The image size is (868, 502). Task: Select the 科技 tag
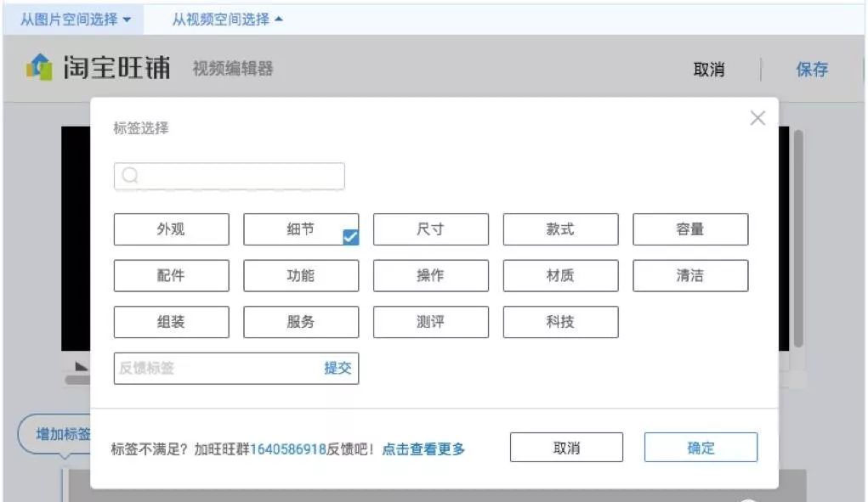coord(560,321)
